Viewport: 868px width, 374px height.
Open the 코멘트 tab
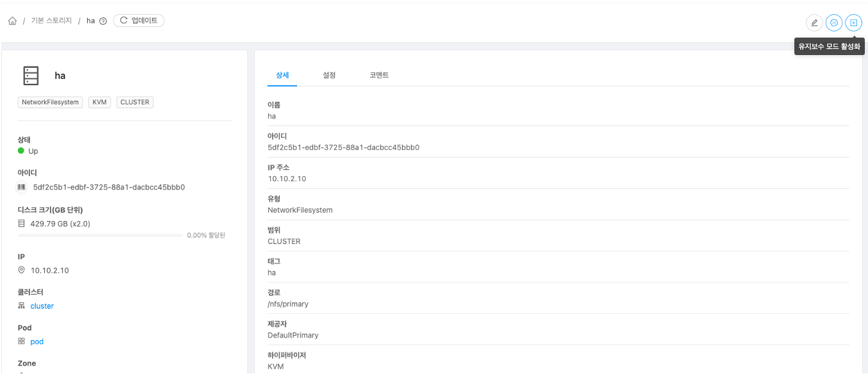point(379,75)
